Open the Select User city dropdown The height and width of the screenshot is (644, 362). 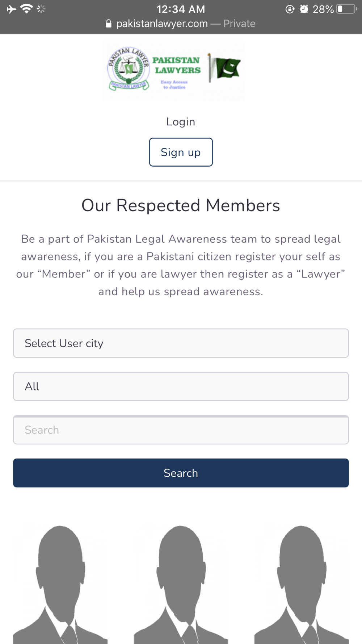pos(181,343)
